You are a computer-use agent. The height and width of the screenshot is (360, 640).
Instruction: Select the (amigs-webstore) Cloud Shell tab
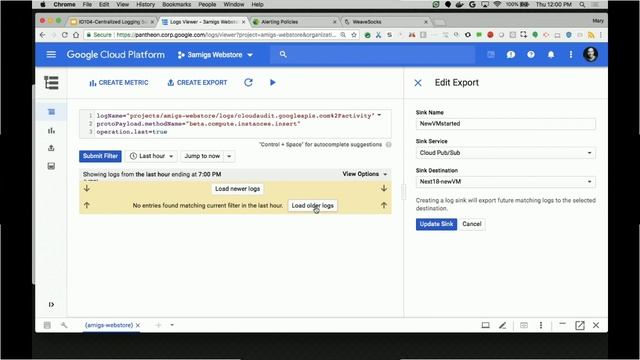[109, 325]
